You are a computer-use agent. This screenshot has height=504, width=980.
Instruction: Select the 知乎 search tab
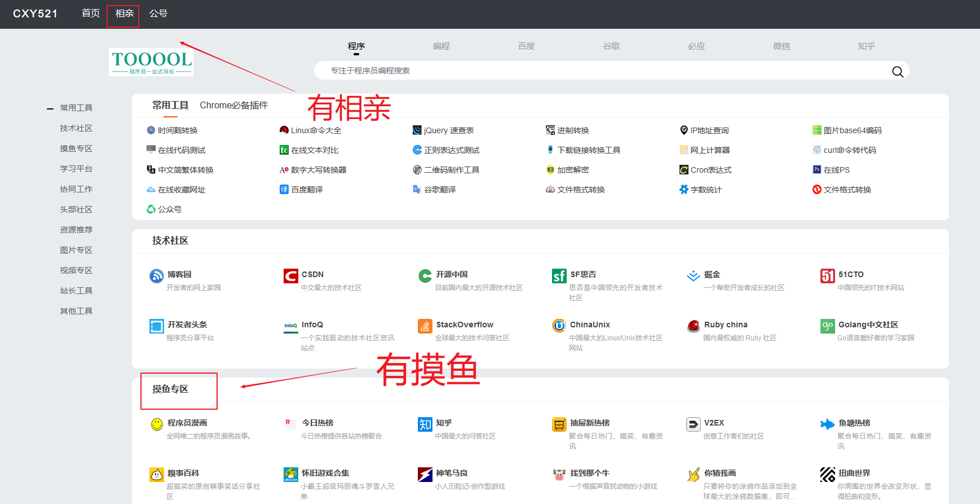tap(866, 46)
